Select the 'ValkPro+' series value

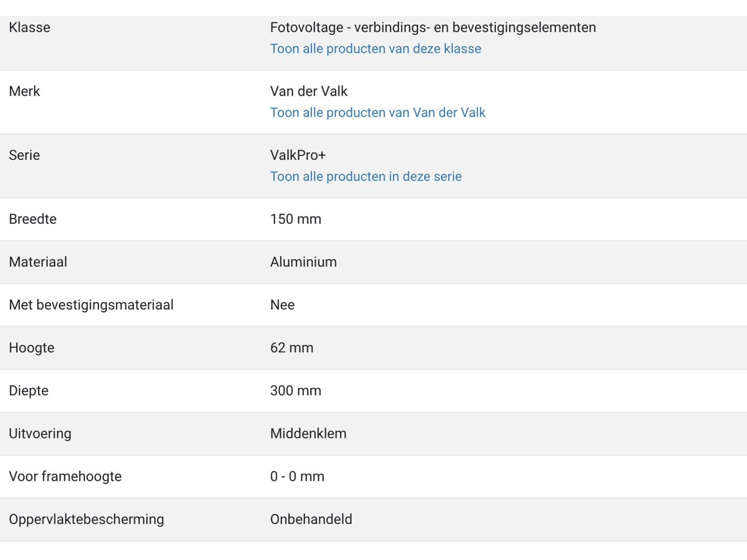click(x=298, y=155)
